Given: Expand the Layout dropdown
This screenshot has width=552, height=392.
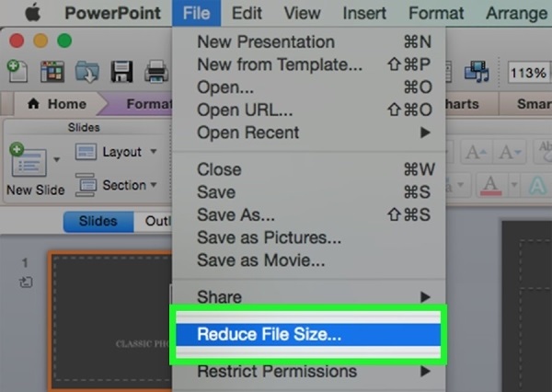Looking at the screenshot, I should pos(153,152).
